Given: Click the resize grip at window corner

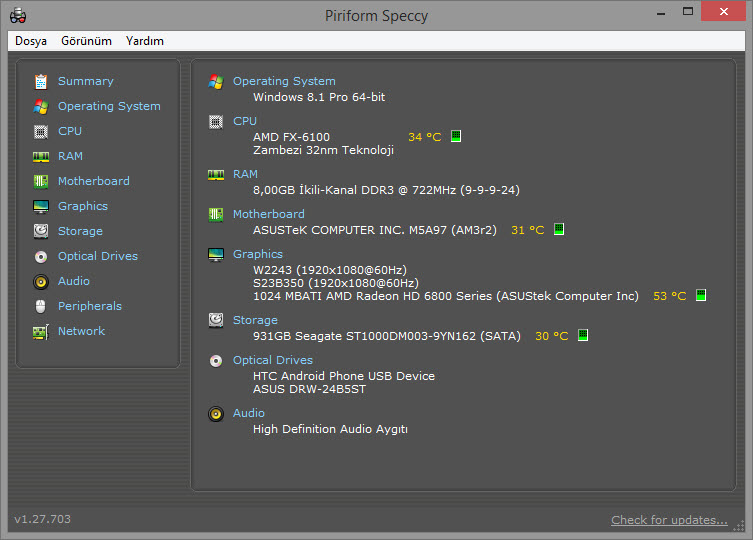Looking at the screenshot, I should coord(739,526).
